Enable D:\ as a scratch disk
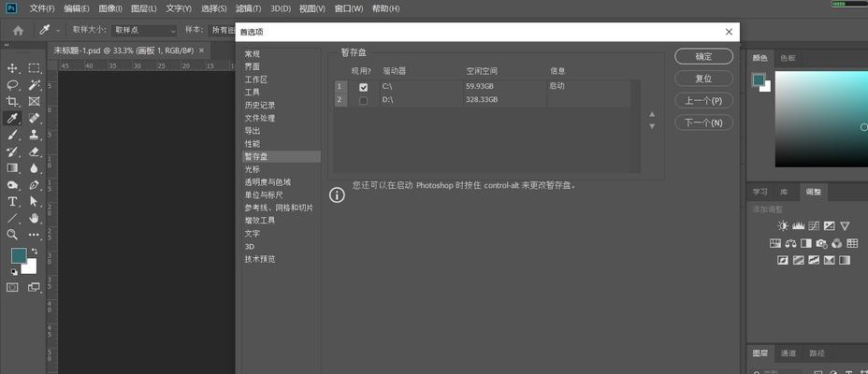The height and width of the screenshot is (374, 868). click(363, 100)
